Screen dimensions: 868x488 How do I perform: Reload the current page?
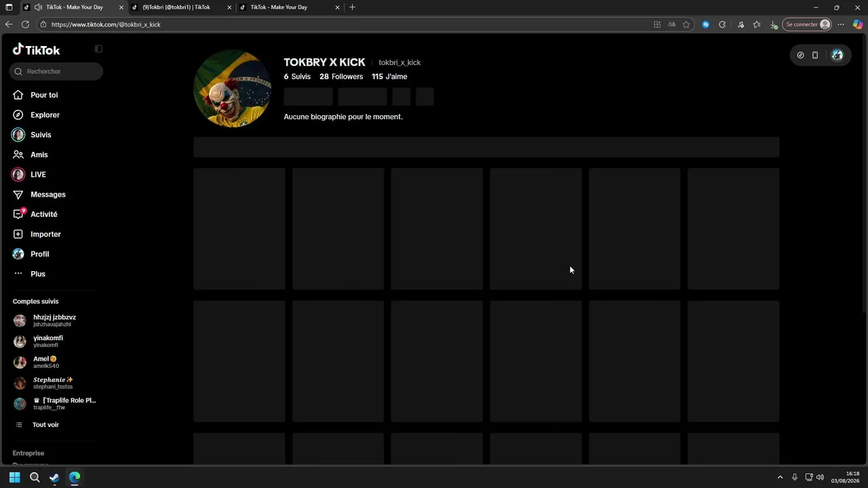pyautogui.click(x=25, y=24)
